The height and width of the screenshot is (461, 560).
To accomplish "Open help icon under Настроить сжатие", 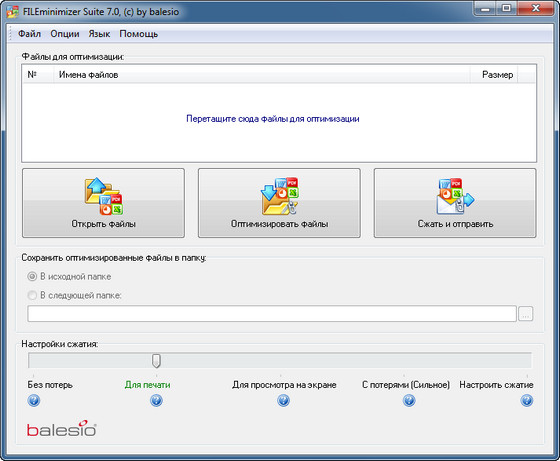I will coord(527,401).
